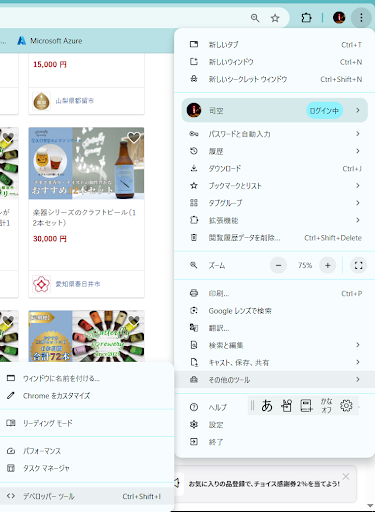Open 新しいシークレット ウィンドウ

click(275, 79)
